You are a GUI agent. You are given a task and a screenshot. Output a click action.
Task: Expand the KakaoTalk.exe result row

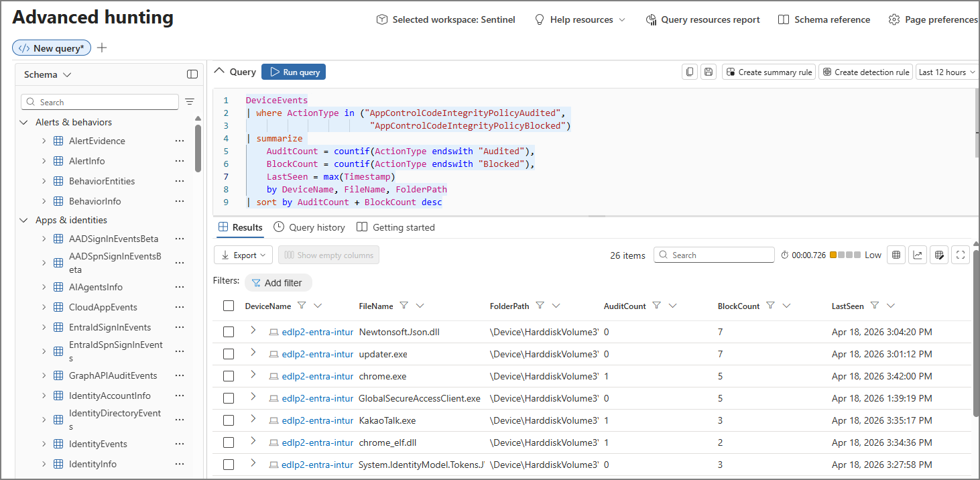point(253,418)
